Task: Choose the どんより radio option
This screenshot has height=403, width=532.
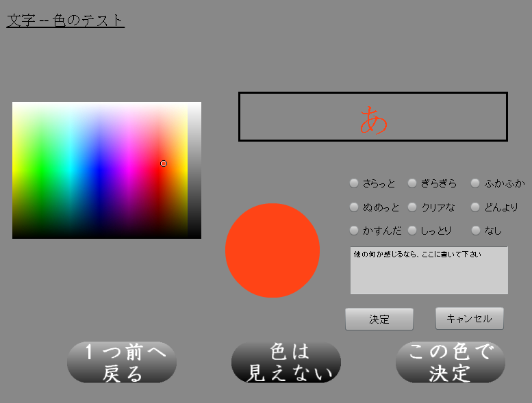Action: pyautogui.click(x=475, y=207)
